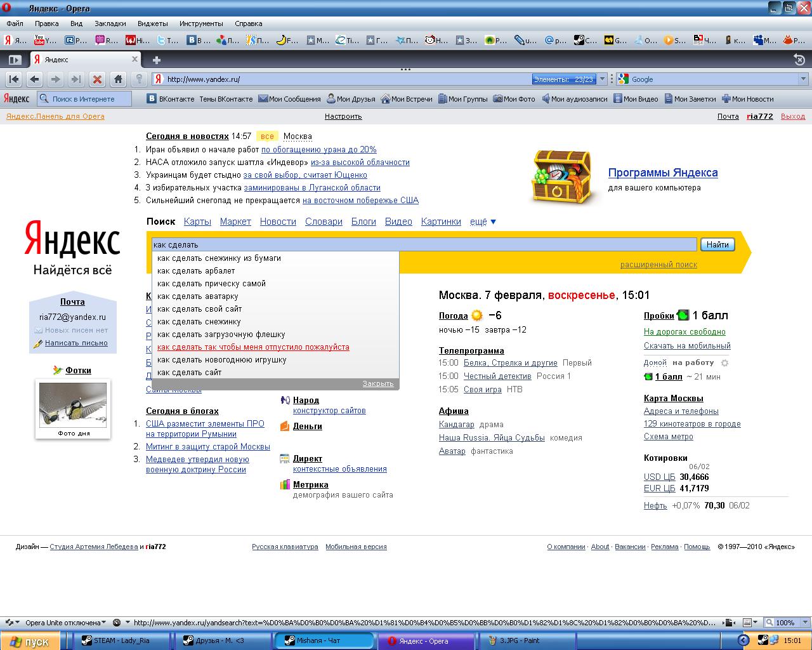Viewport: 812px width, 650px height.
Task: Open Мои Видео toolbar item
Action: 636,98
